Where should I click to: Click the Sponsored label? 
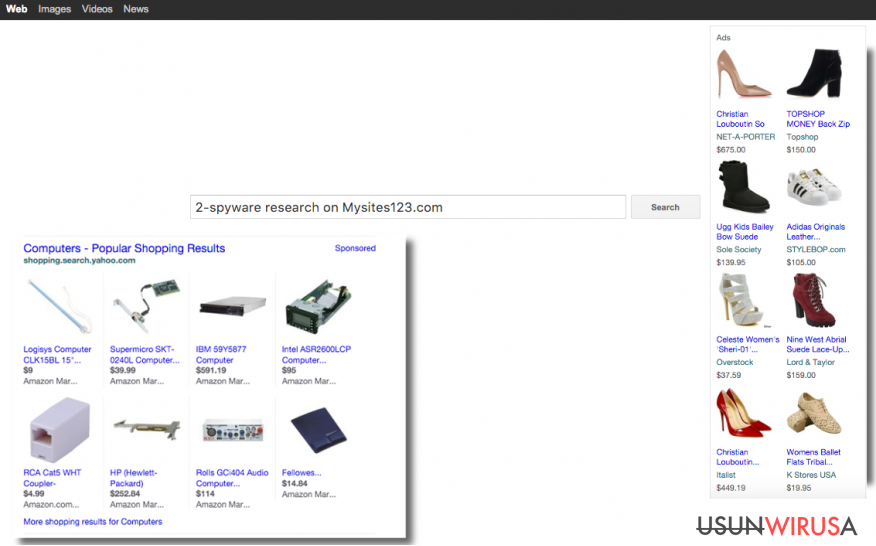click(x=355, y=248)
